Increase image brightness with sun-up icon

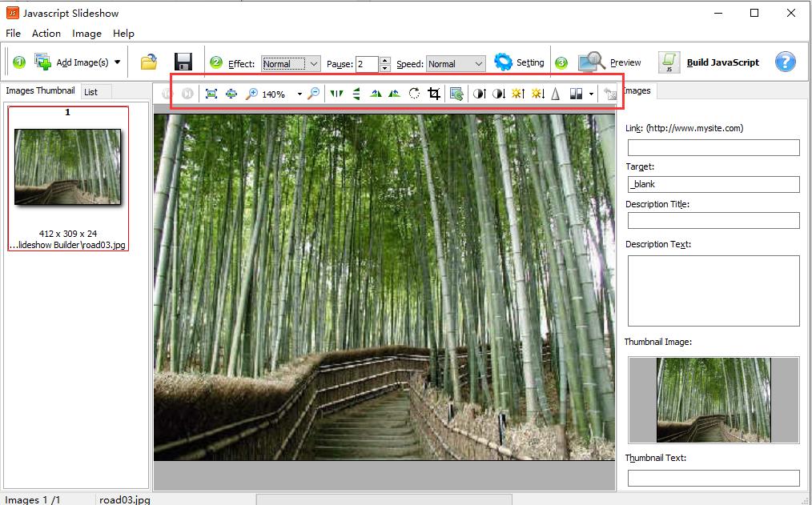(x=517, y=94)
